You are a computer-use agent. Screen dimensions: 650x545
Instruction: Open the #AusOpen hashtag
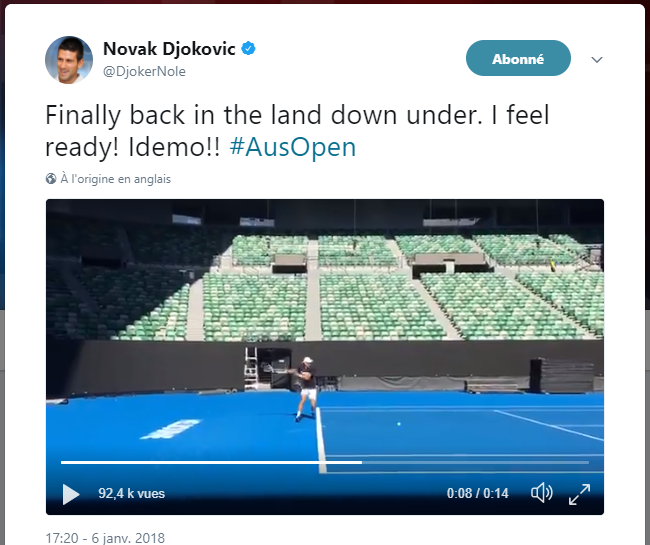tap(293, 147)
